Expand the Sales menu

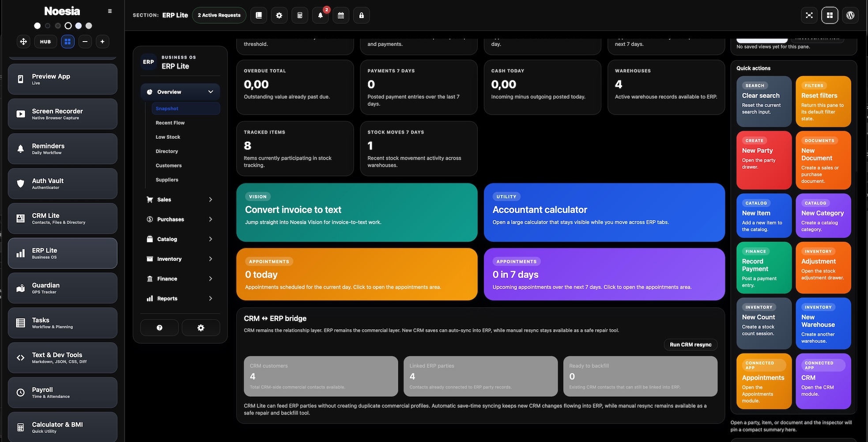pos(180,199)
